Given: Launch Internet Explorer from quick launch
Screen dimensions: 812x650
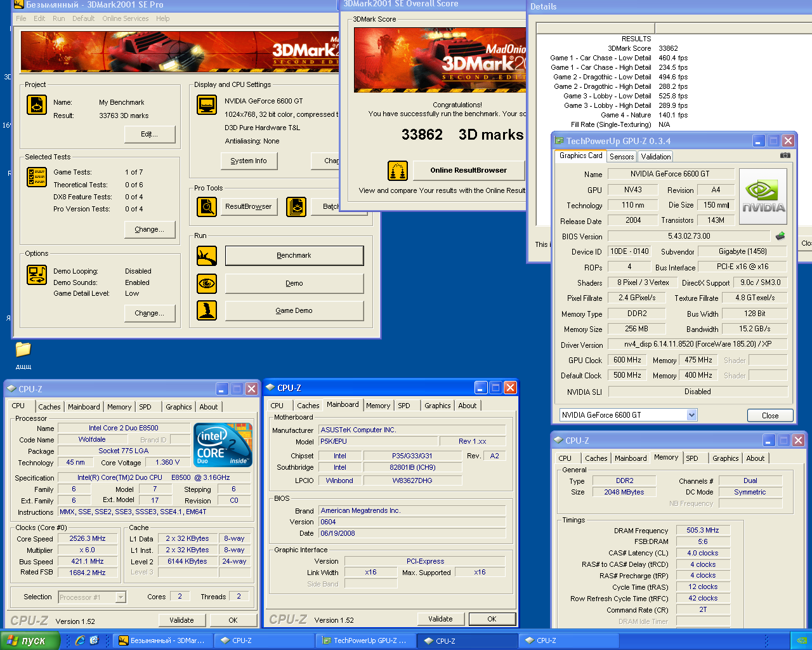Looking at the screenshot, I should click(80, 640).
